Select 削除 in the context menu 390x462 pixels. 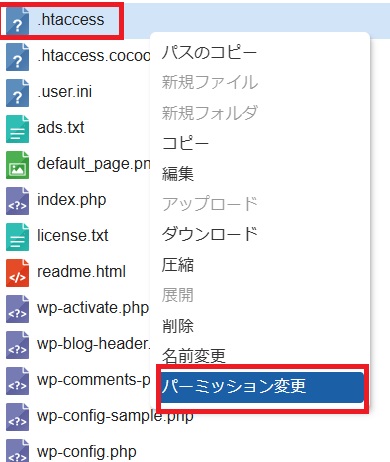[178, 325]
